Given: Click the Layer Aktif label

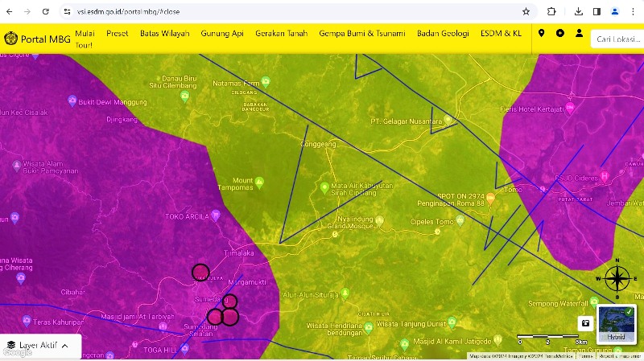Looking at the screenshot, I should coord(38,346).
